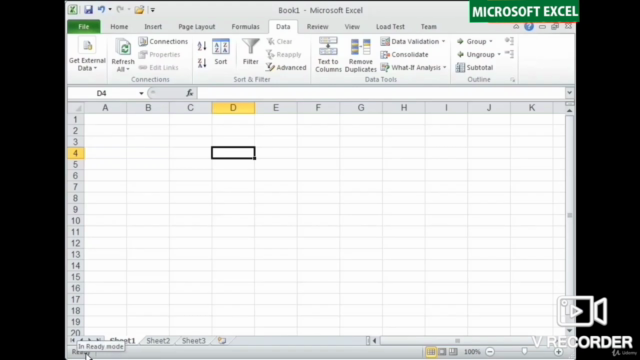Click Clear filter button
This screenshot has height=360, width=640.
279,41
